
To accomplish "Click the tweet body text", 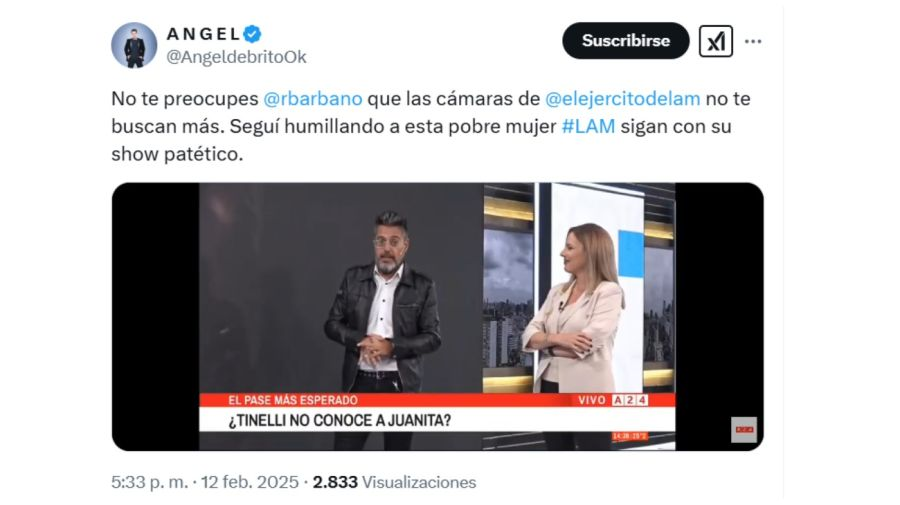I will coord(430,126).
